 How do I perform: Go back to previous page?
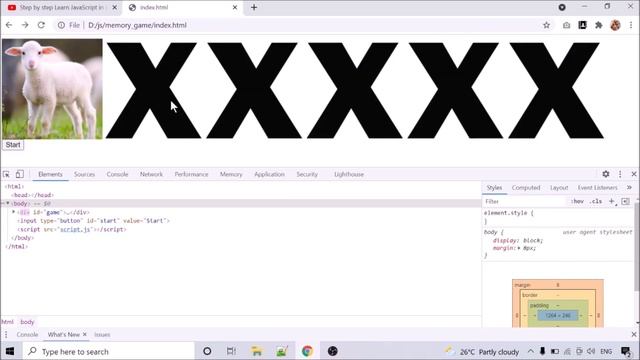click(x=9, y=25)
